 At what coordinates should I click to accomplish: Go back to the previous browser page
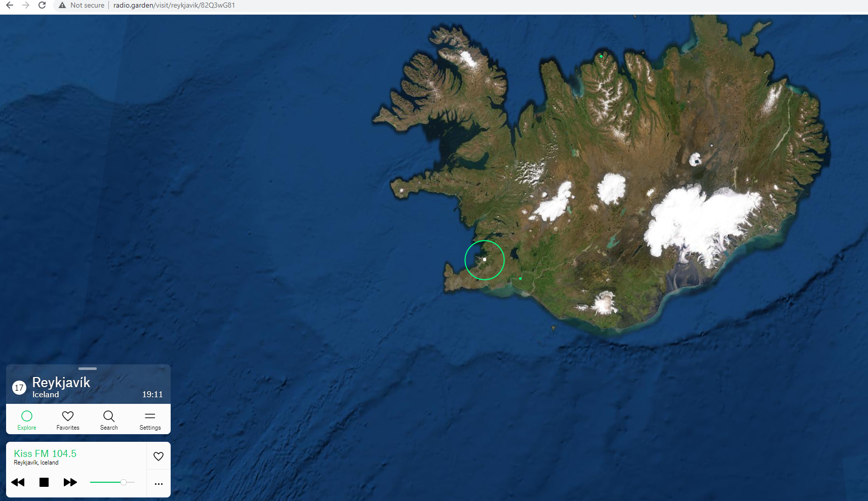(x=10, y=5)
